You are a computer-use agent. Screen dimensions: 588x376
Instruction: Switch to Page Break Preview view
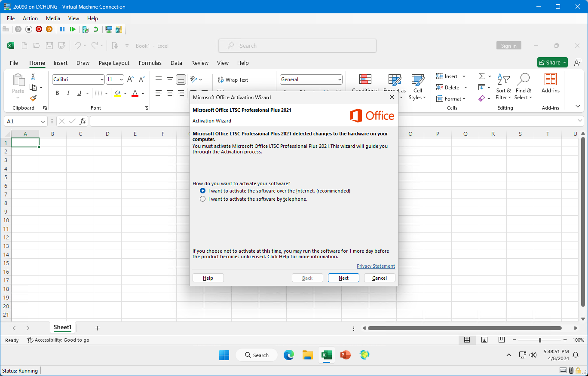tap(502, 340)
